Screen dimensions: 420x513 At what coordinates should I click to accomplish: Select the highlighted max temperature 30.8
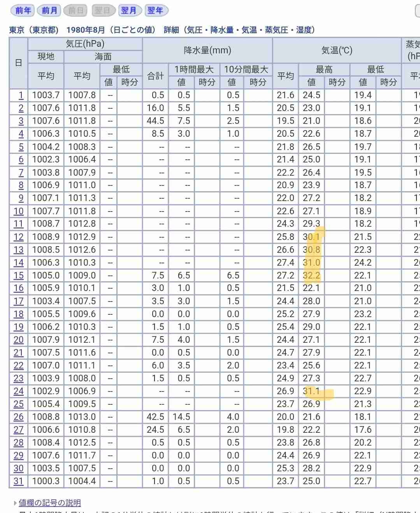311,250
